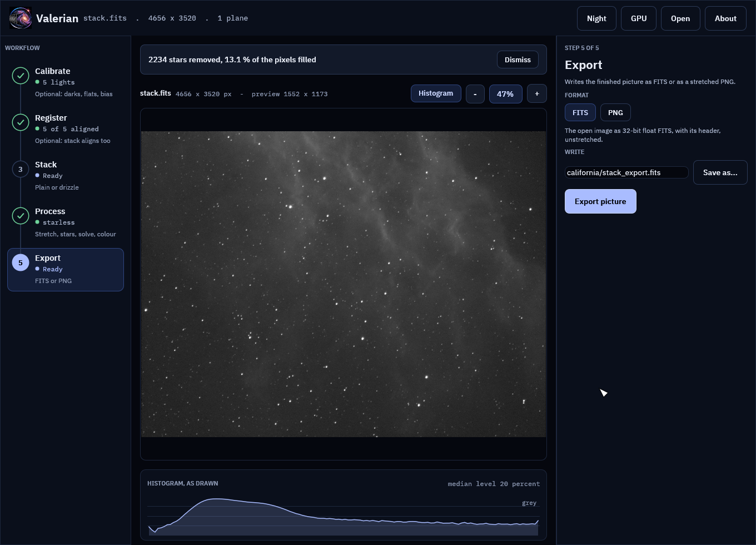The height and width of the screenshot is (545, 756).
Task: Toggle Night mode
Action: (x=596, y=18)
